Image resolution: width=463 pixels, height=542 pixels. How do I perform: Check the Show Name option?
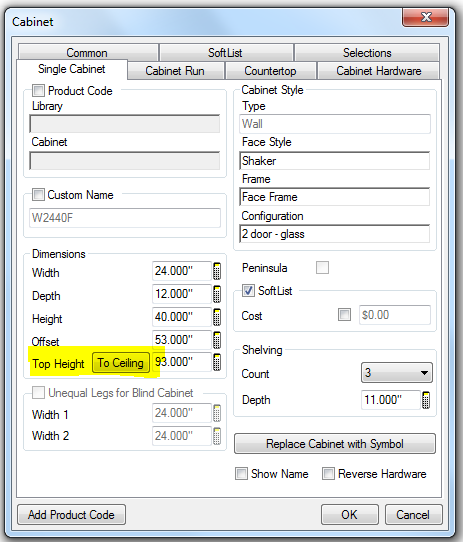click(241, 474)
